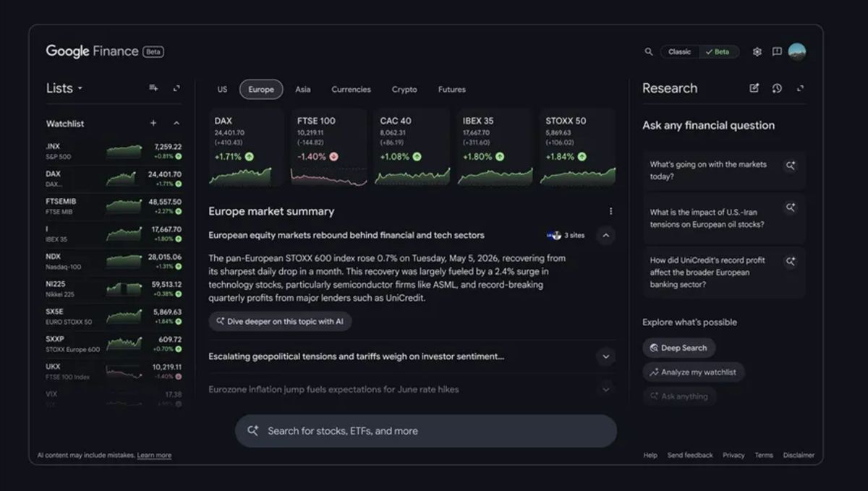Open the CAC 40 index card

tap(412, 148)
